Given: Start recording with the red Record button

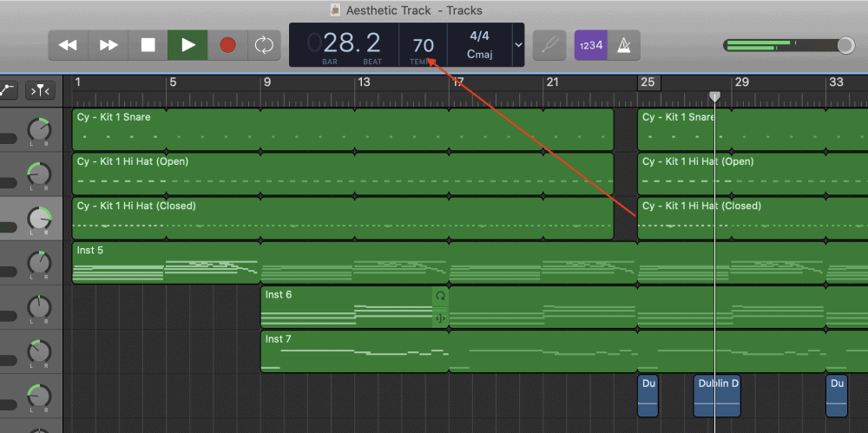Looking at the screenshot, I should [x=227, y=45].
